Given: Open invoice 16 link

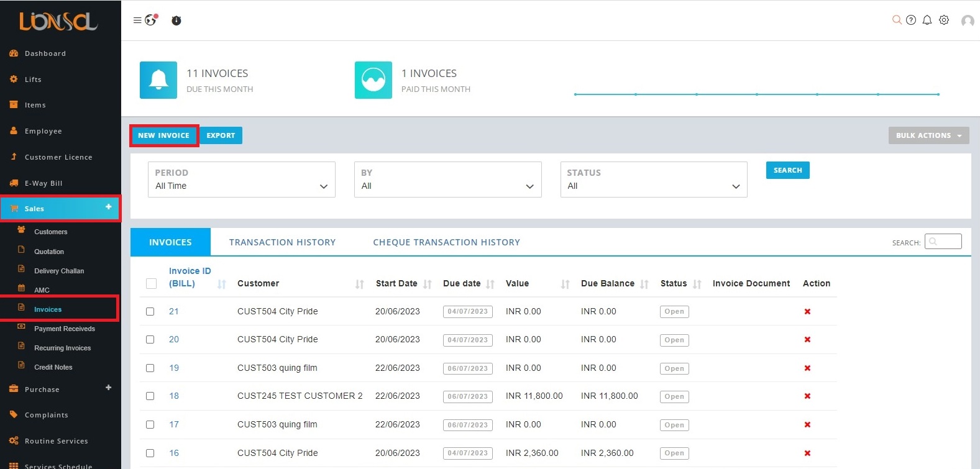Looking at the screenshot, I should click(x=174, y=453).
